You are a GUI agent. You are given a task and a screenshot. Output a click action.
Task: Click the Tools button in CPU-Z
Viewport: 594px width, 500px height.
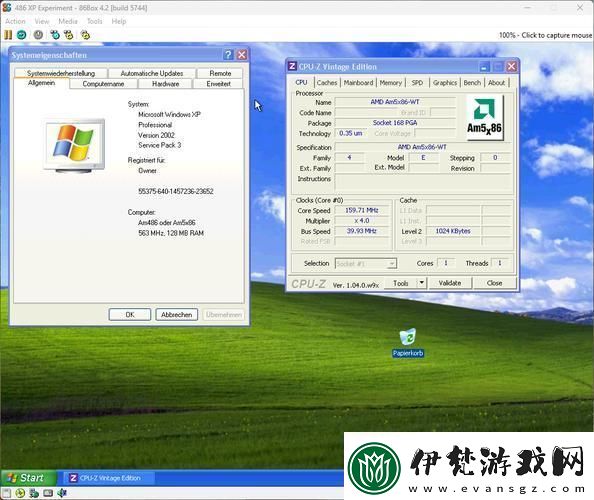400,283
